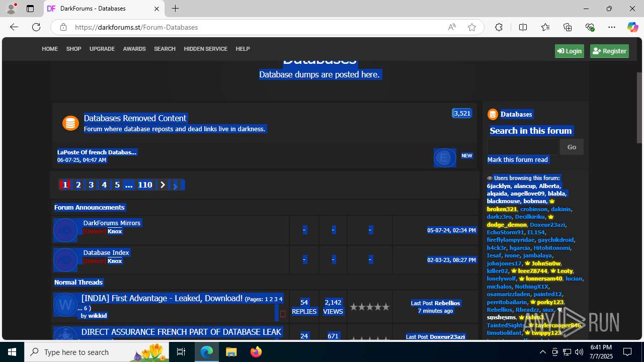
Task: Click into forum search text field
Action: (523, 147)
